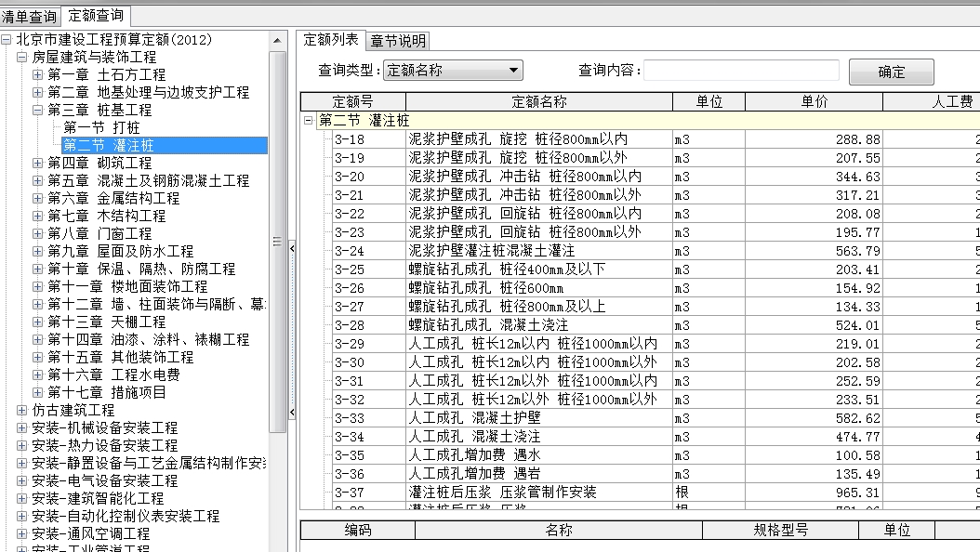Collapse the 房屋建筑与装饰工程 node
Viewport: 980px width, 552px height.
22,57
